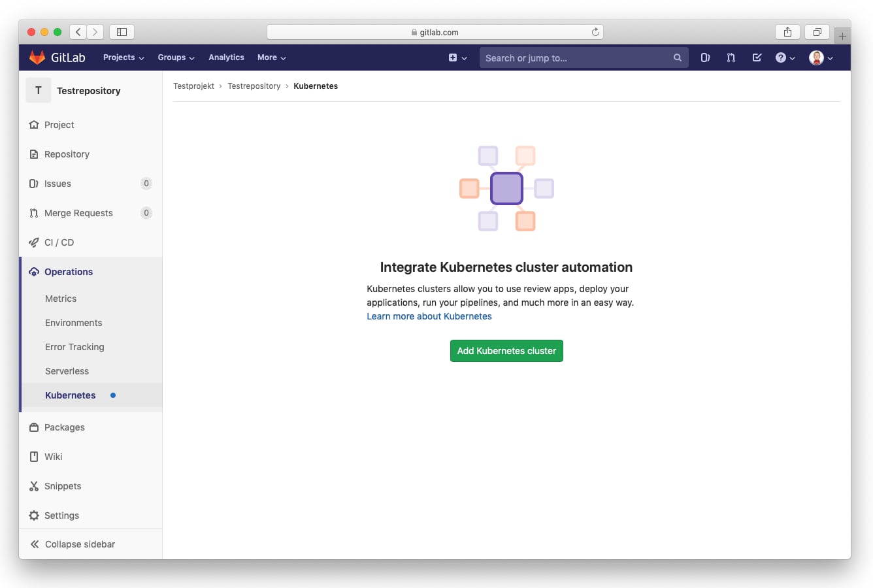Open the new item plus dropdown
The height and width of the screenshot is (588, 873).
pos(458,57)
